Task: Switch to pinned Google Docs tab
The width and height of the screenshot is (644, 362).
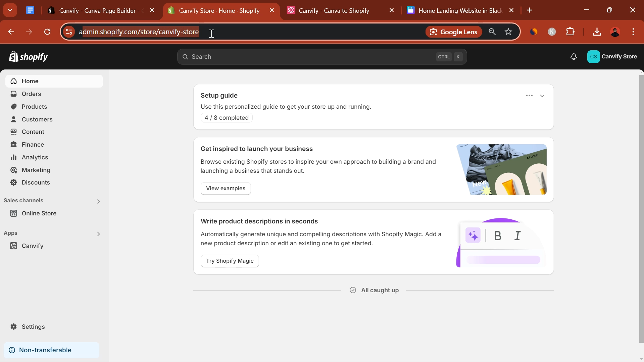Action: (x=30, y=10)
